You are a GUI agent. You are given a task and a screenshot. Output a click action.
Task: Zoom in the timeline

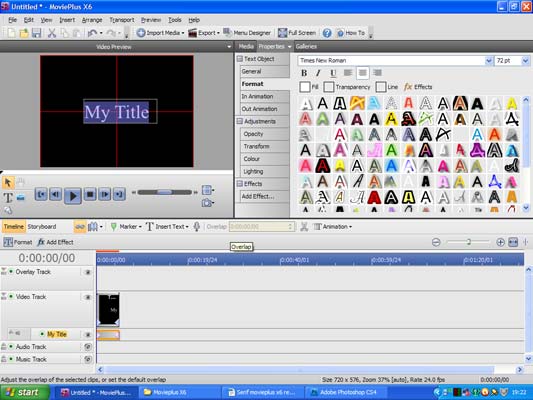[x=500, y=242]
